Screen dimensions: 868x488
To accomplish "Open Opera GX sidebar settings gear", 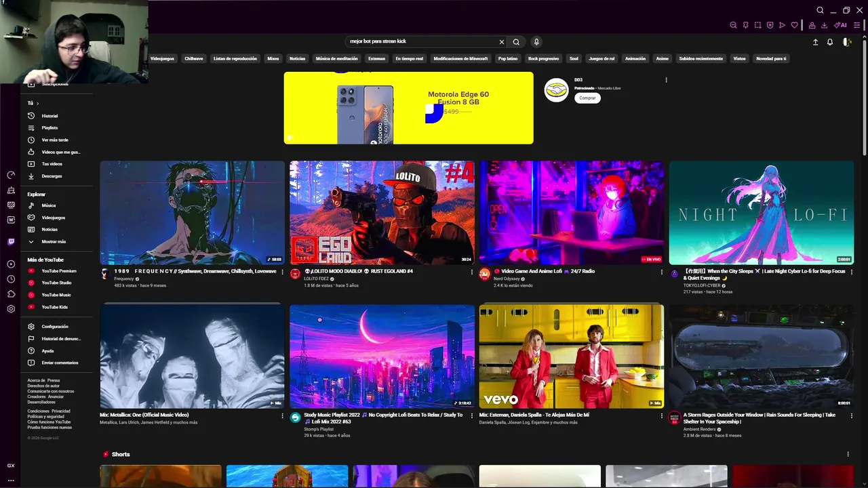I will pyautogui.click(x=11, y=309).
